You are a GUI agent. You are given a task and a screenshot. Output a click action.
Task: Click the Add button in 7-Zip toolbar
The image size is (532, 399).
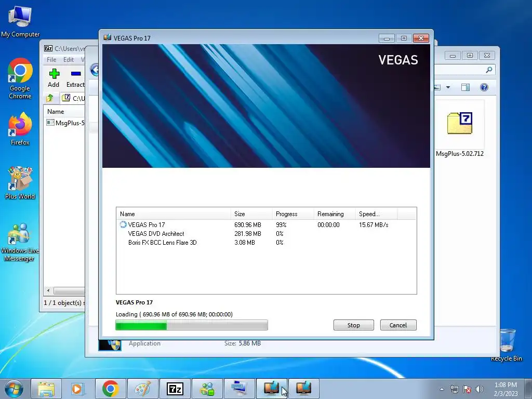54,78
